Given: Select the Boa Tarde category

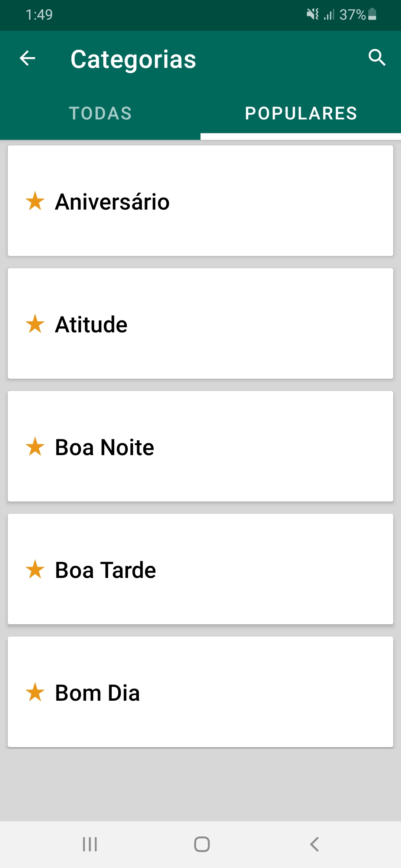Looking at the screenshot, I should (200, 569).
